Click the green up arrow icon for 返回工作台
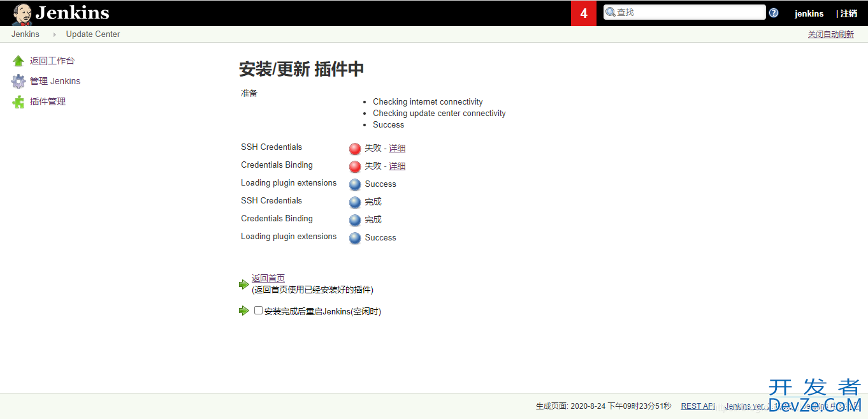This screenshot has width=868, height=419. (18, 61)
